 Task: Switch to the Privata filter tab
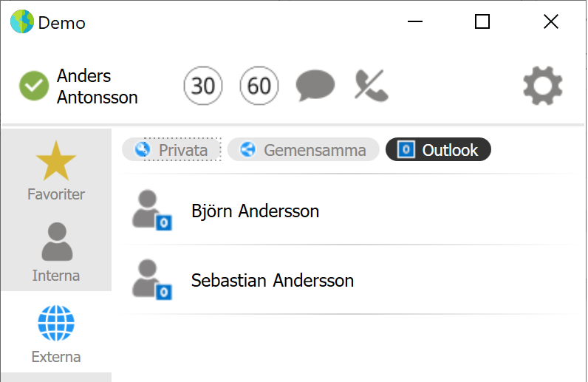pos(172,150)
